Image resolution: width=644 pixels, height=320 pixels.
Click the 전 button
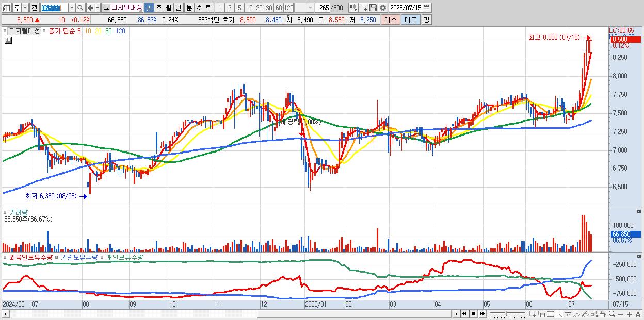click(34, 8)
